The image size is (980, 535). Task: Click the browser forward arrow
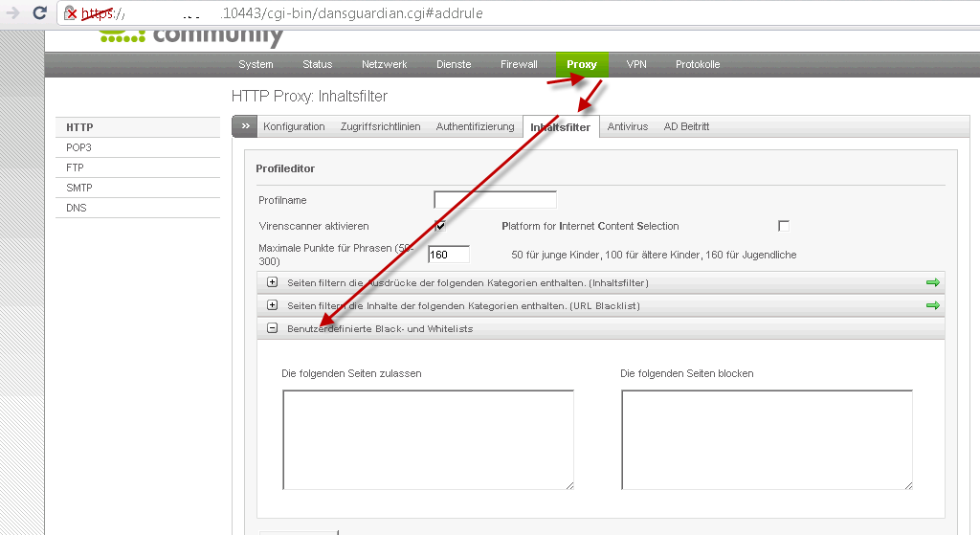point(12,13)
